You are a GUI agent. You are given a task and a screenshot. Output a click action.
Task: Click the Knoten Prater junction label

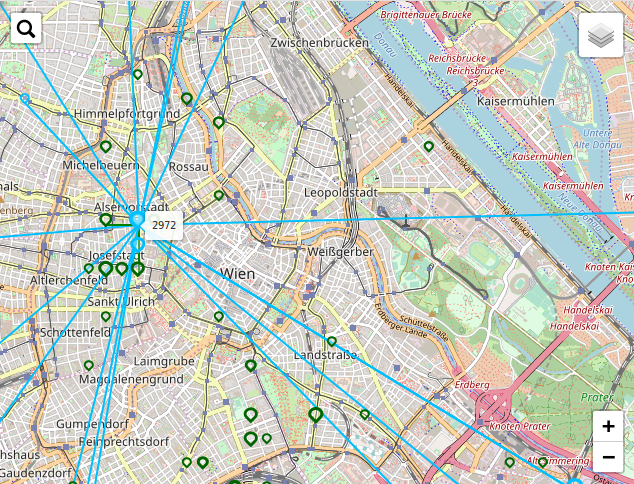[519, 427]
